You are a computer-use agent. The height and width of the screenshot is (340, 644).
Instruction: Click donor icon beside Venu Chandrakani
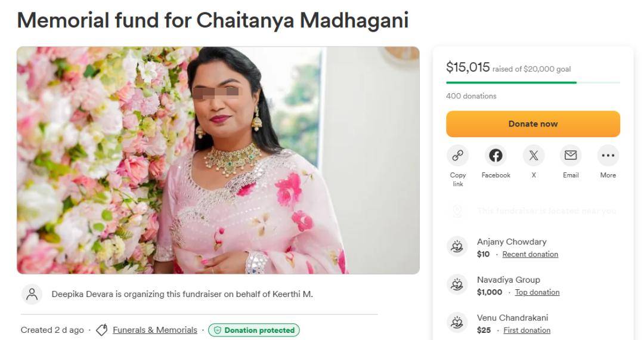tap(457, 323)
